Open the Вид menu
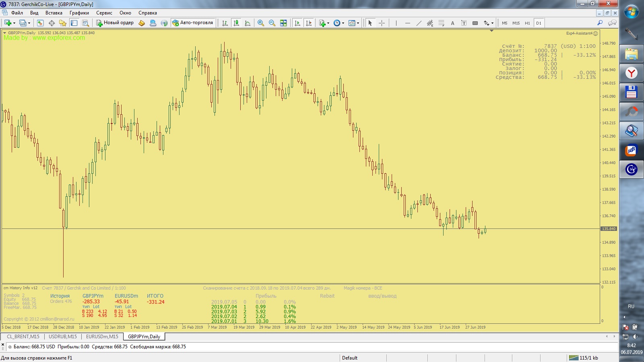 [34, 13]
